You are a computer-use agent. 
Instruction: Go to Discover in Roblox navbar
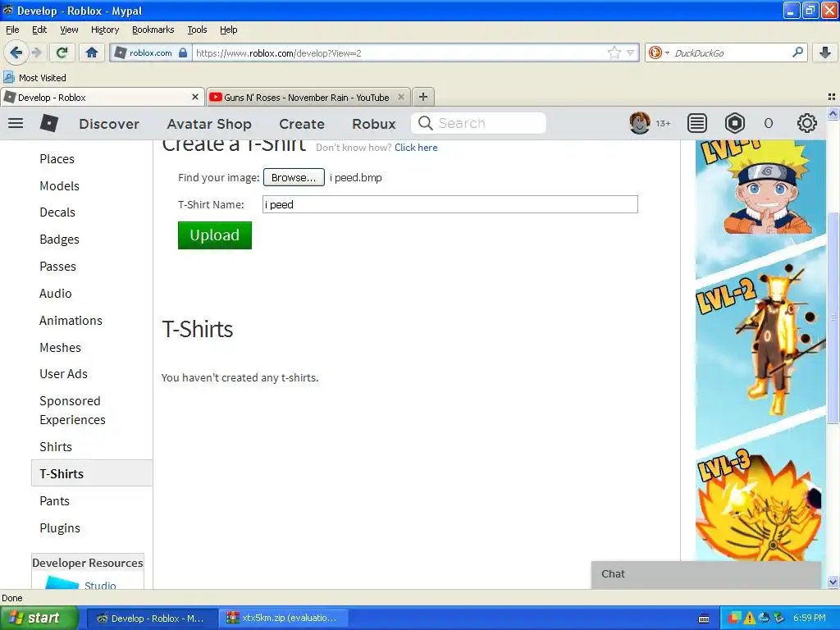(109, 124)
